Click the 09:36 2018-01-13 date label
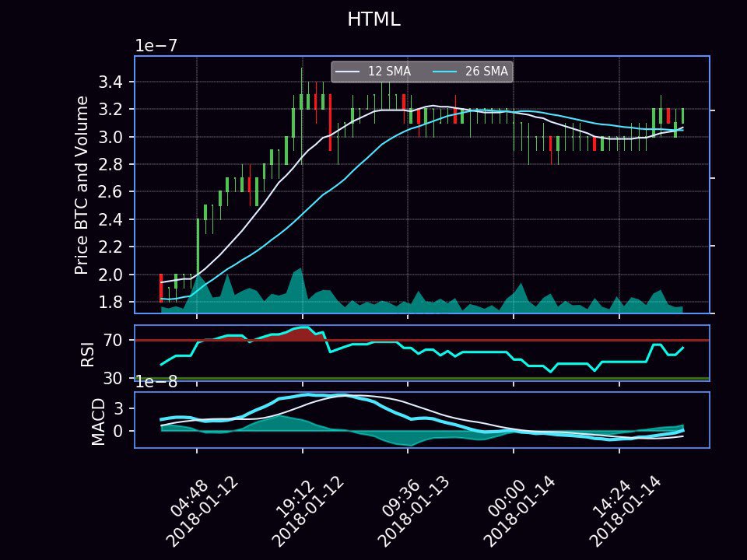 412,512
